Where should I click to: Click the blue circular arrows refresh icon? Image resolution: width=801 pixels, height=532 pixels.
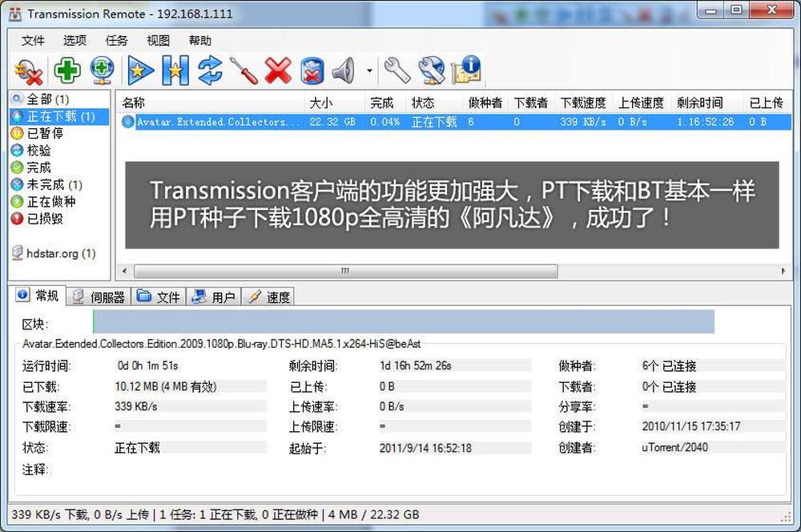[210, 71]
